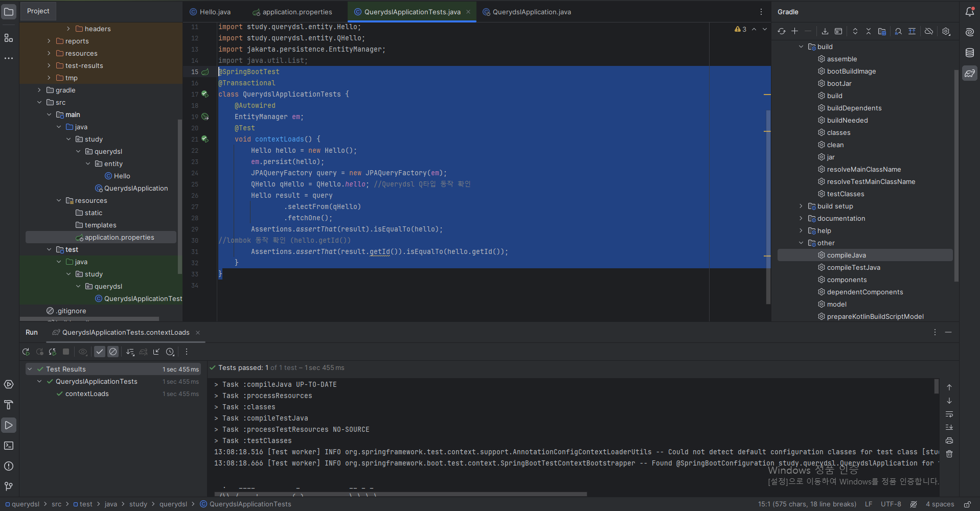
Task: Open the Build hammer tool window
Action: coord(9,405)
